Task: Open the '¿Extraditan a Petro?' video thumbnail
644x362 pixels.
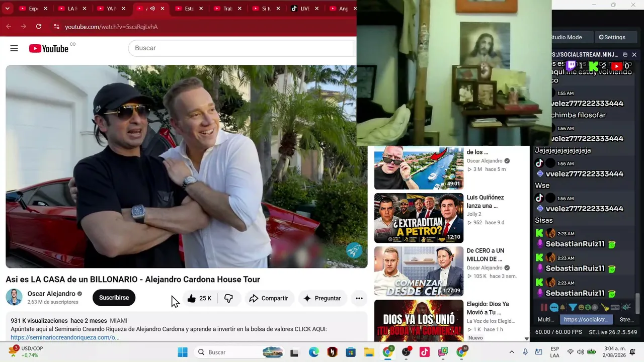Action: coord(419,218)
